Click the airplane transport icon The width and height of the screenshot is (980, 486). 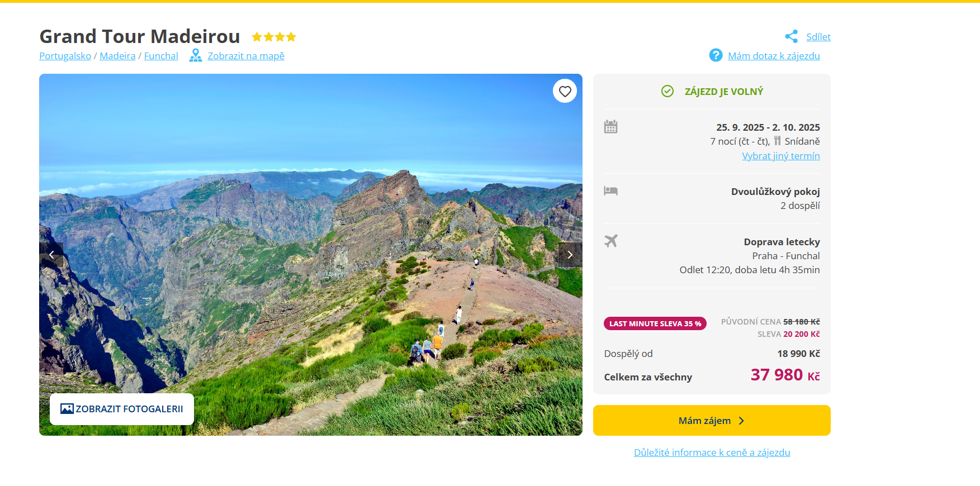point(610,241)
